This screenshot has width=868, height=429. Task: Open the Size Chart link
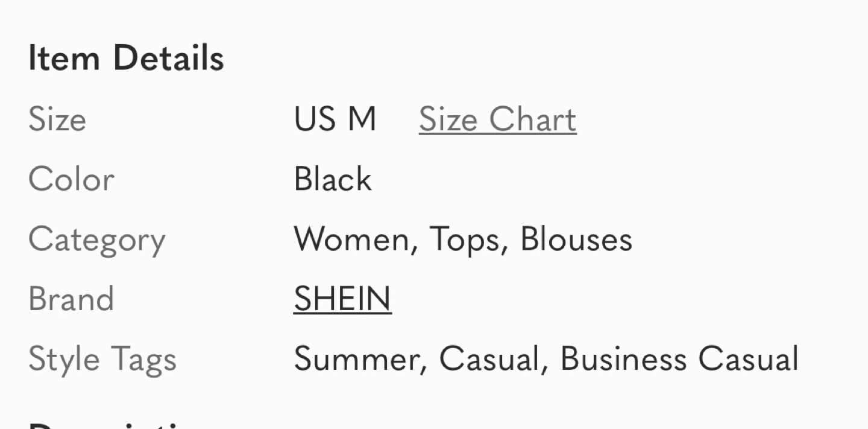pyautogui.click(x=497, y=119)
